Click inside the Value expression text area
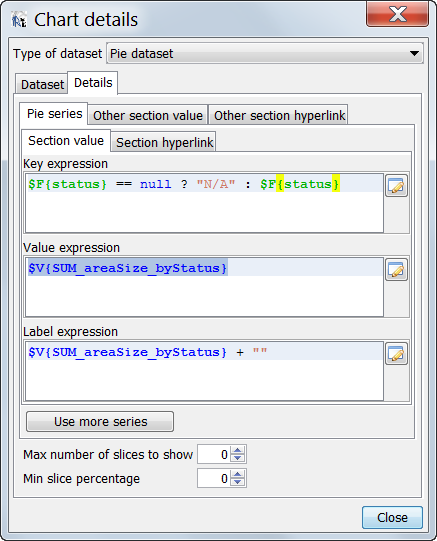 point(205,287)
